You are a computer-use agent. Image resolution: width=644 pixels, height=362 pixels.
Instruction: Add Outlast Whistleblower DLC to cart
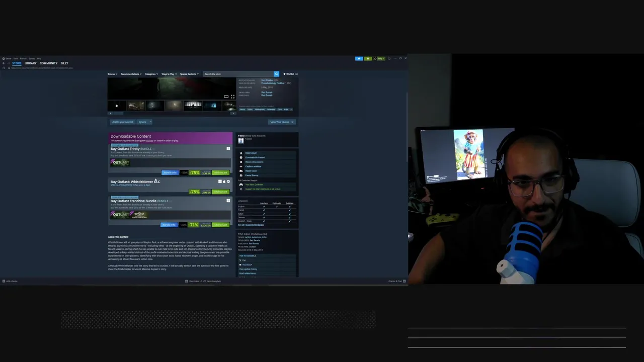tap(220, 192)
